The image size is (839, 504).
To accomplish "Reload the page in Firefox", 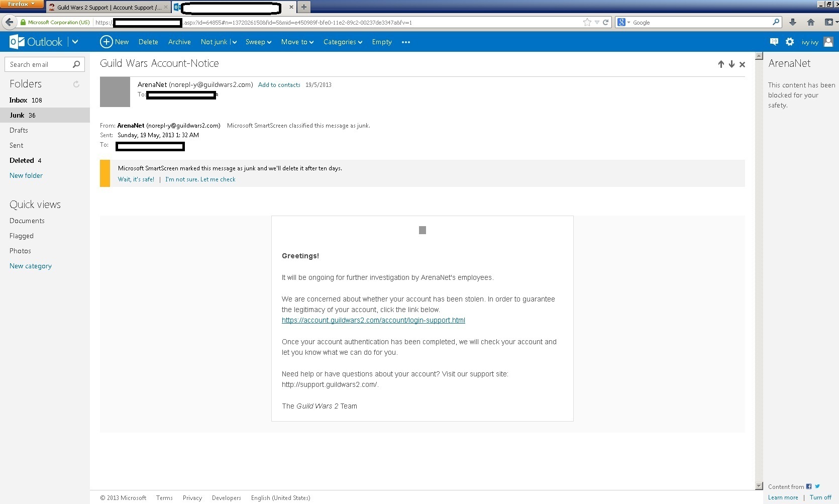I will coord(605,22).
